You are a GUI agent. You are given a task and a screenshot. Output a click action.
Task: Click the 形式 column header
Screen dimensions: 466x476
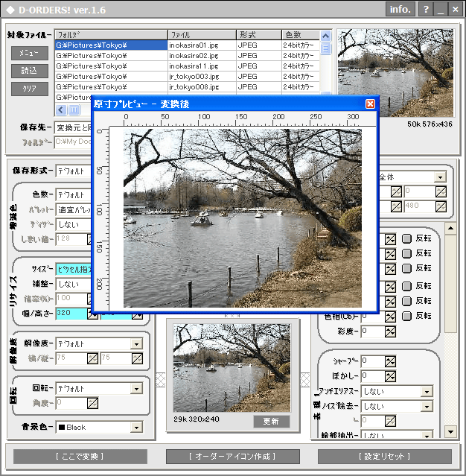pos(259,34)
